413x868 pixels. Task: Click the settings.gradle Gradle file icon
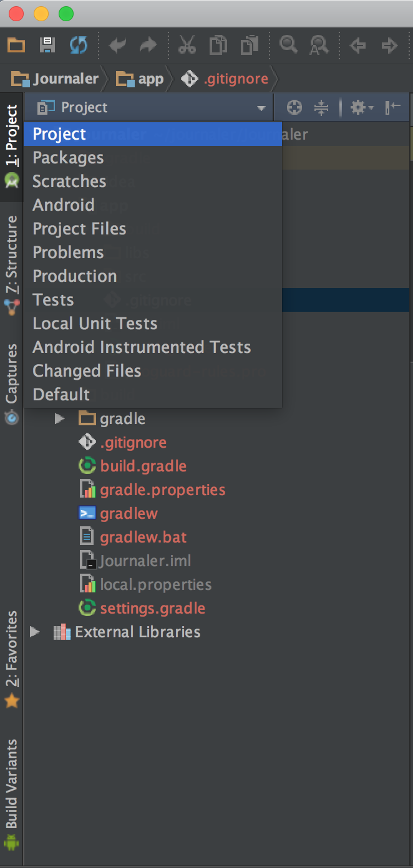(x=87, y=608)
